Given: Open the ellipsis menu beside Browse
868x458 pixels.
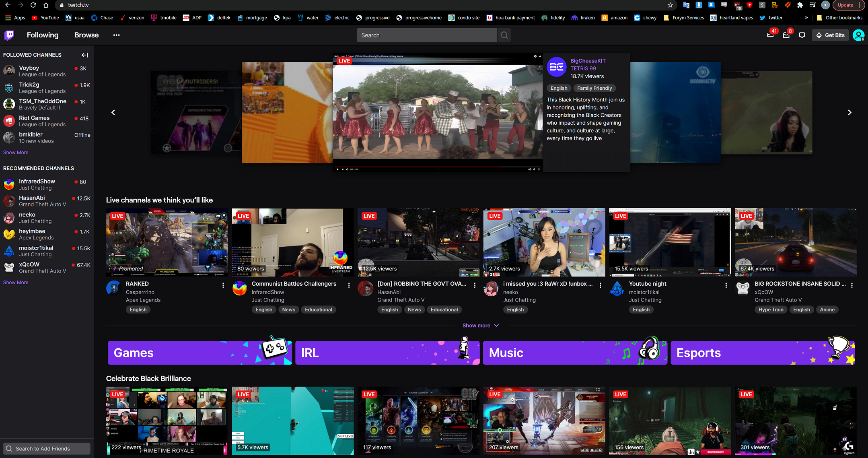Looking at the screenshot, I should (x=116, y=35).
